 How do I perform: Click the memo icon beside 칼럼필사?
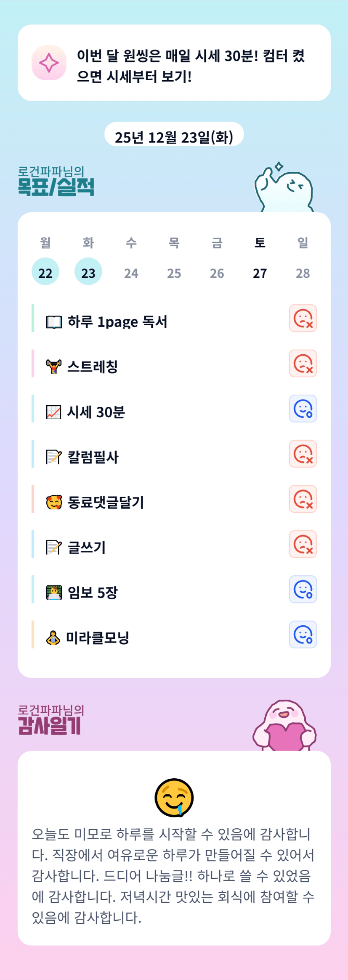click(x=54, y=457)
